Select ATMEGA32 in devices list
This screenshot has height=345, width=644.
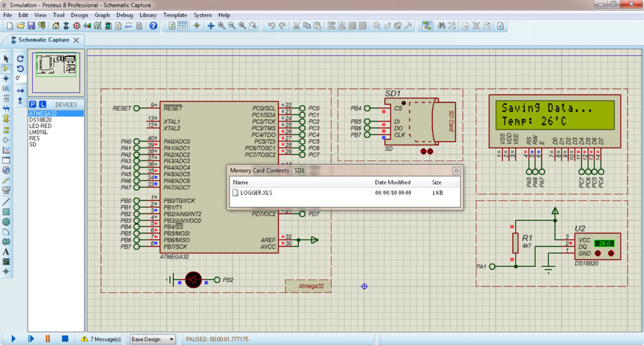tap(56, 113)
